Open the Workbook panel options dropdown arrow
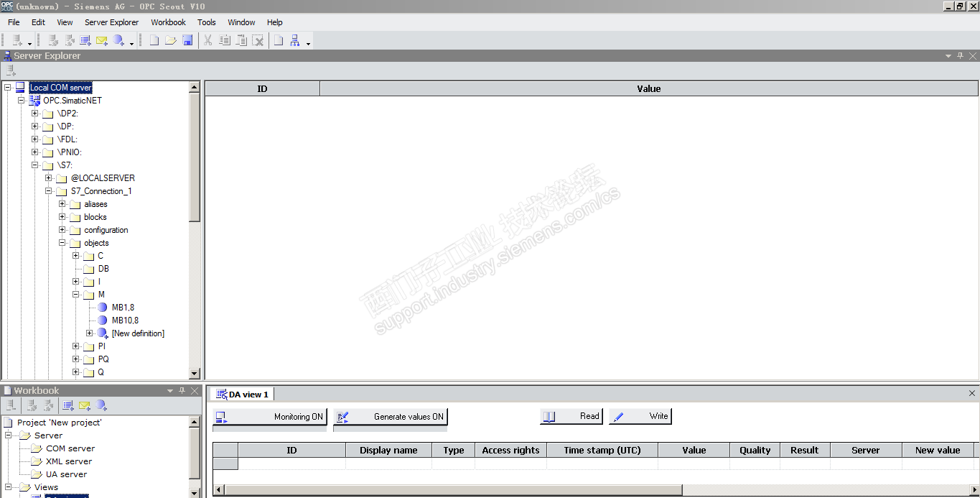 click(x=170, y=391)
